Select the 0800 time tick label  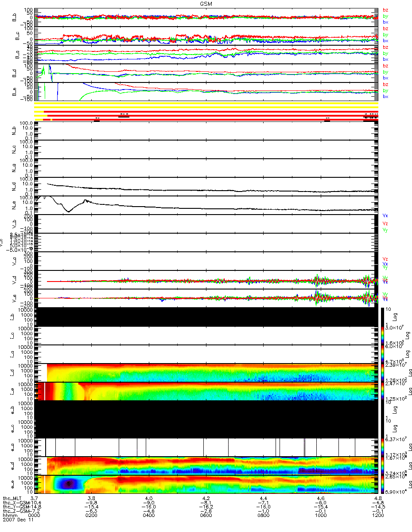tap(263, 516)
